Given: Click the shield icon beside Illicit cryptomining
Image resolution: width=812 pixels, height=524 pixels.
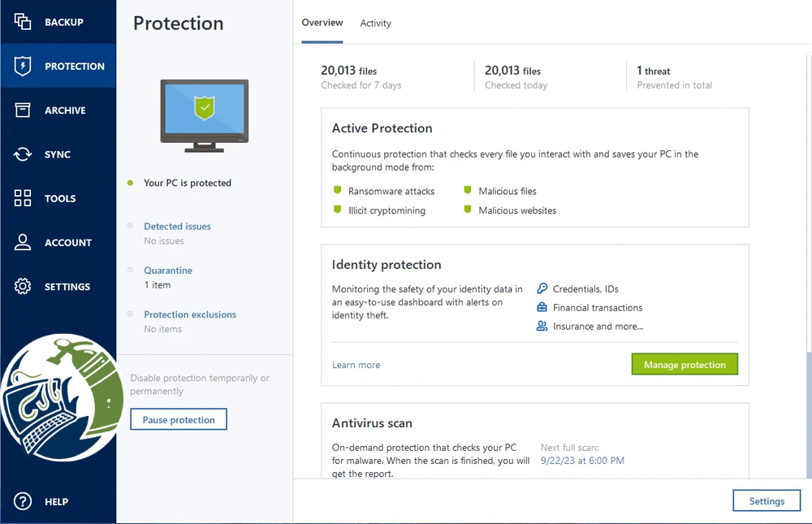Looking at the screenshot, I should pyautogui.click(x=338, y=210).
